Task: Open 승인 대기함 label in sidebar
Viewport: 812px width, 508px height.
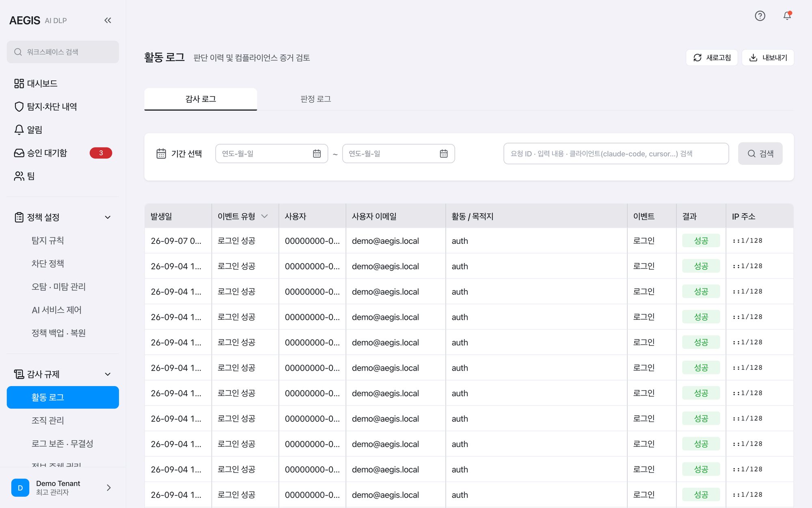Action: tap(47, 153)
